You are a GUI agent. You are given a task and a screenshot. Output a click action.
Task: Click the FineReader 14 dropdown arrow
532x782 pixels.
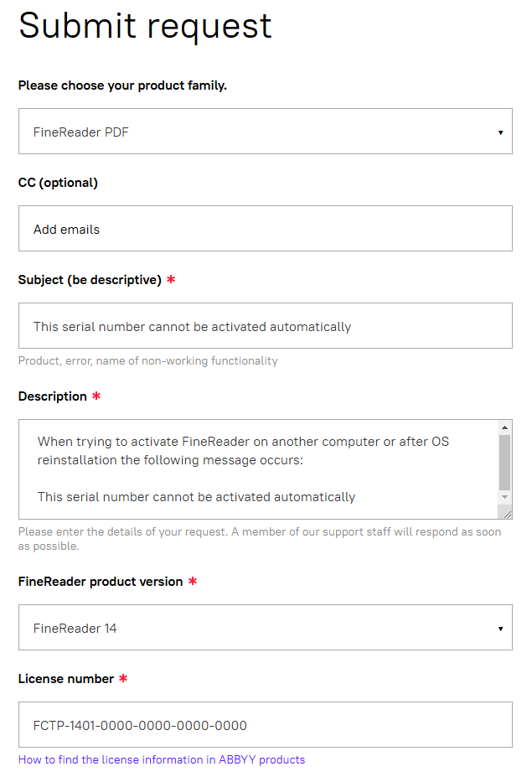(501, 629)
